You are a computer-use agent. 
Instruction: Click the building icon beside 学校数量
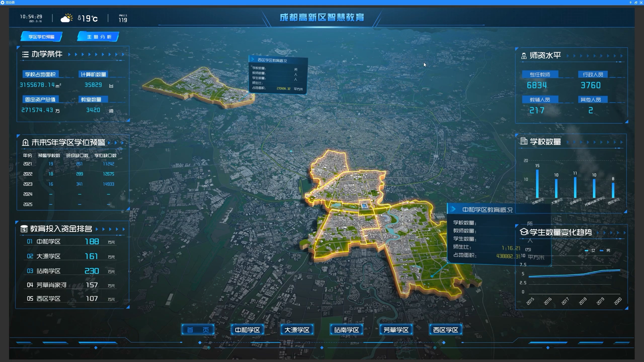(x=524, y=141)
